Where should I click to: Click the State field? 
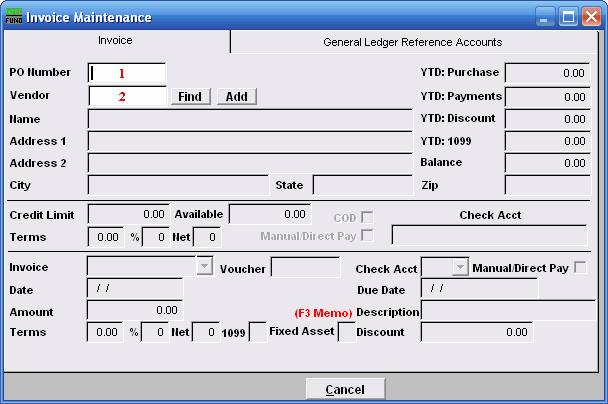pos(363,185)
